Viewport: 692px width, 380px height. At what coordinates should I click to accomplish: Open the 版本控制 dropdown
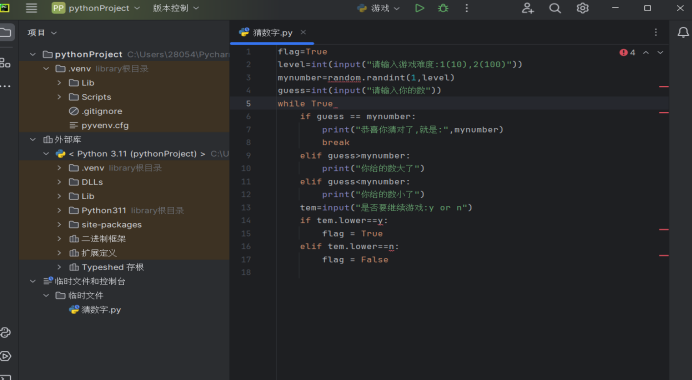[x=176, y=8]
